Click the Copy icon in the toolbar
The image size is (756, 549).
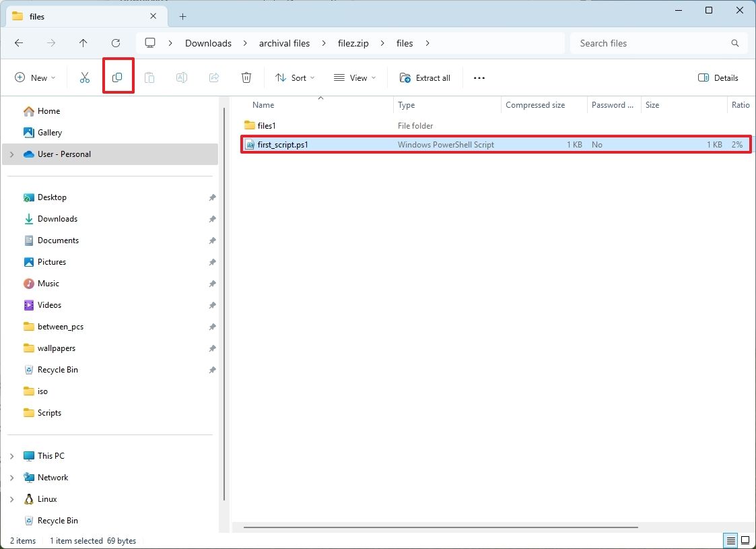[x=118, y=77]
